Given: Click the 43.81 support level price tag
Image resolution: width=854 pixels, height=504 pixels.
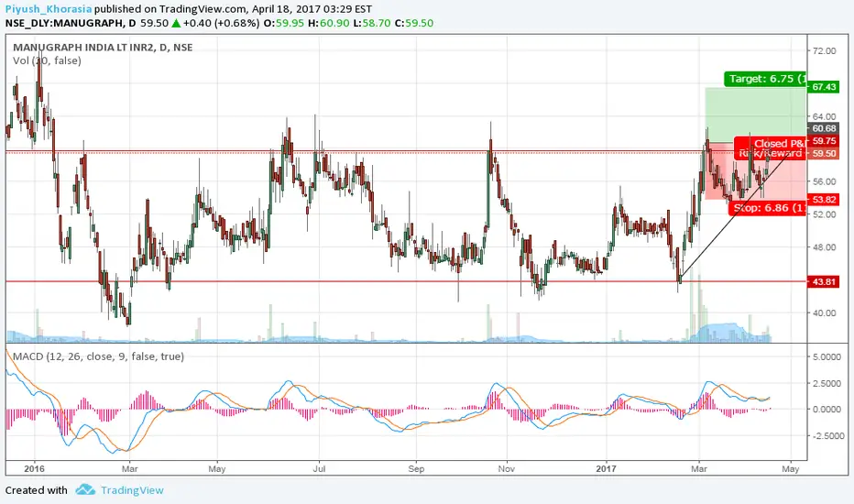Looking at the screenshot, I should tap(824, 281).
